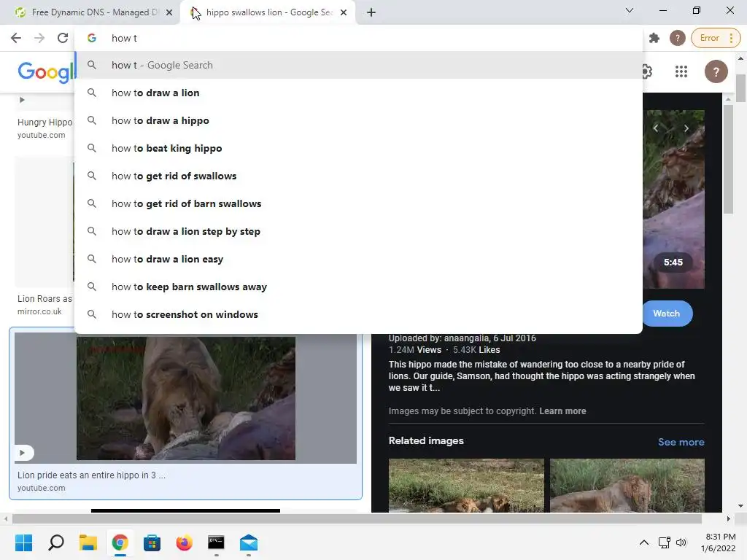This screenshot has width=747, height=560.
Task: Open the tab search chevron
Action: pos(629,10)
